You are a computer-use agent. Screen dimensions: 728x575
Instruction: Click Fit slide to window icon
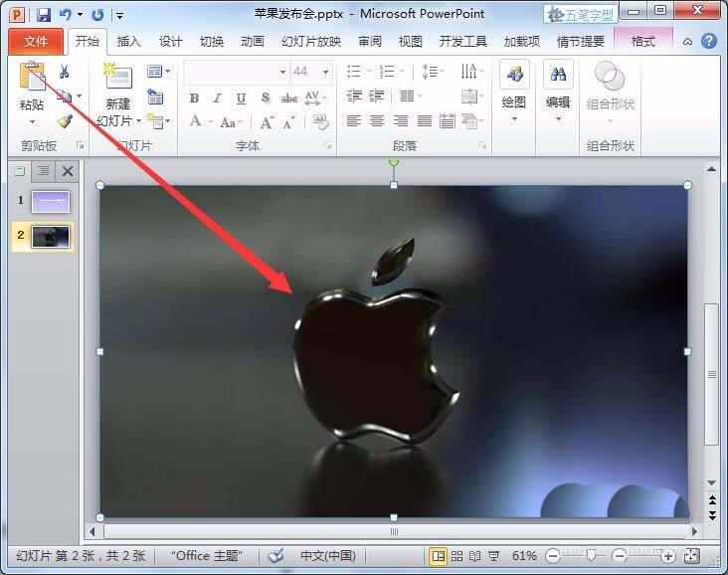(692, 556)
